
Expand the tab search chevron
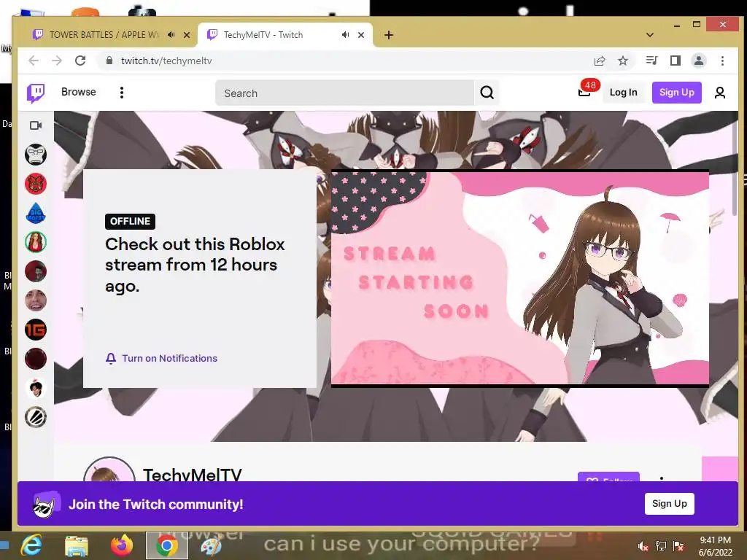650,35
